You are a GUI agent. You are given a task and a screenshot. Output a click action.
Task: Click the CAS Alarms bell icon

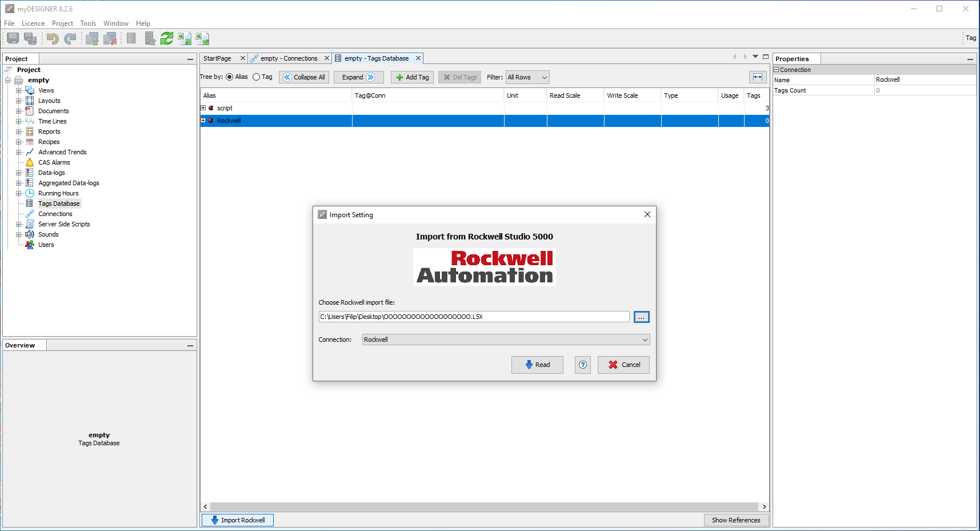point(30,162)
